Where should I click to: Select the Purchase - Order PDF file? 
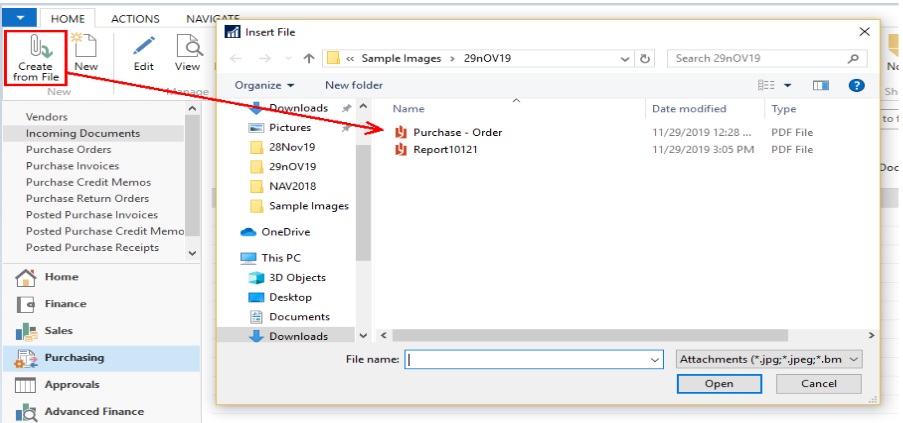(x=457, y=132)
